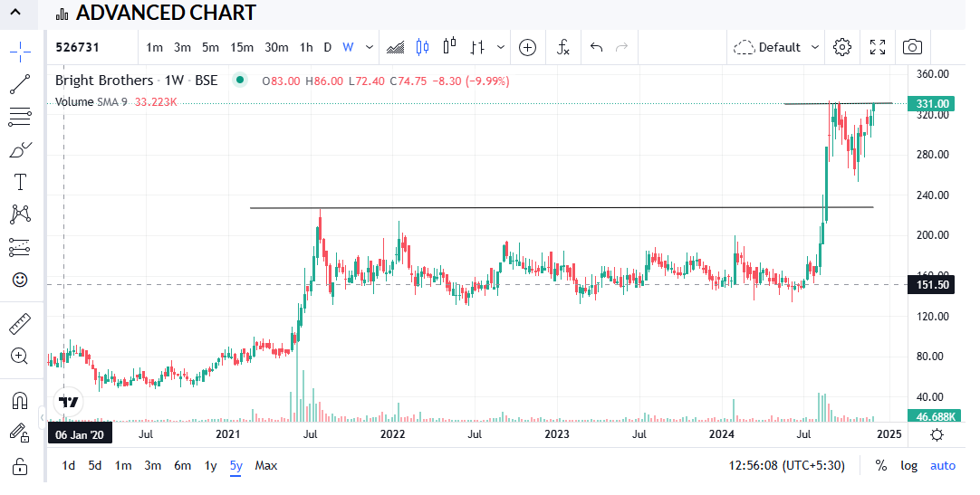Toggle magnet mode for drawings
980x495 pixels.
[x=20, y=400]
